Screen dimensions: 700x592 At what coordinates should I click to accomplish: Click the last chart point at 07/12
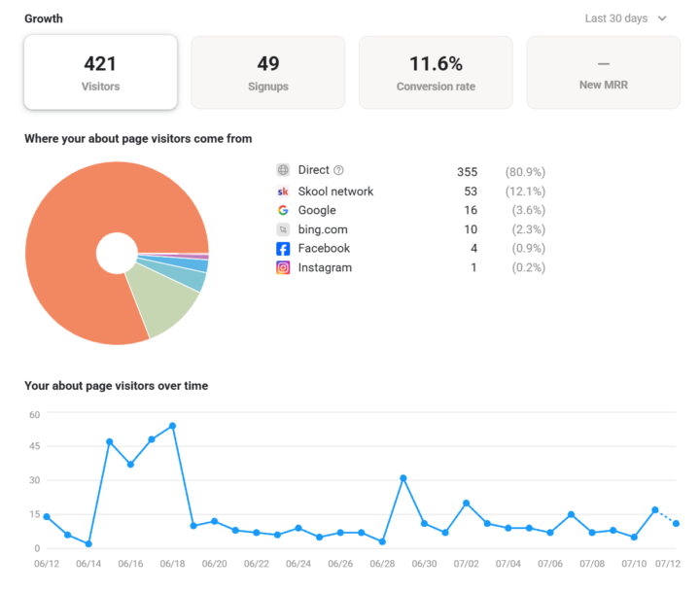[x=676, y=523]
